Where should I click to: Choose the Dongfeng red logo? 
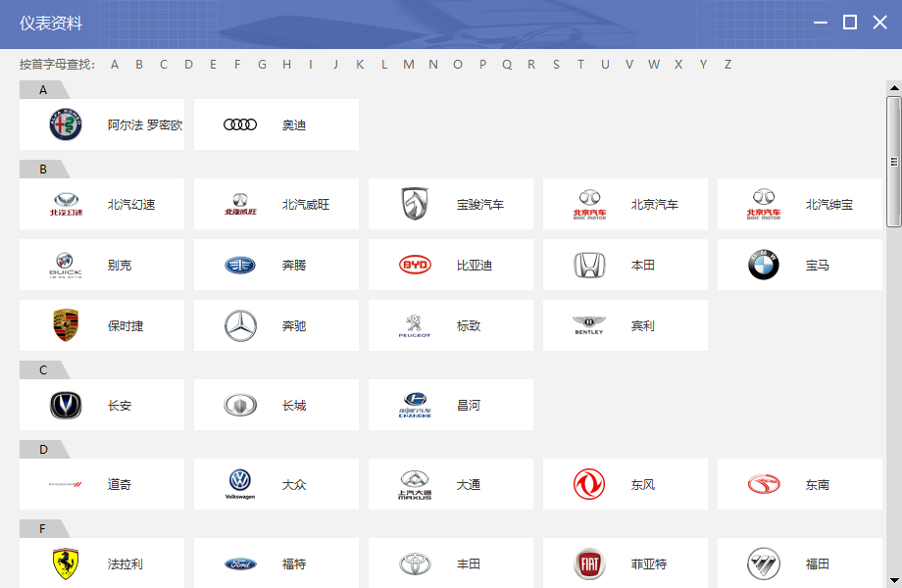pyautogui.click(x=589, y=484)
